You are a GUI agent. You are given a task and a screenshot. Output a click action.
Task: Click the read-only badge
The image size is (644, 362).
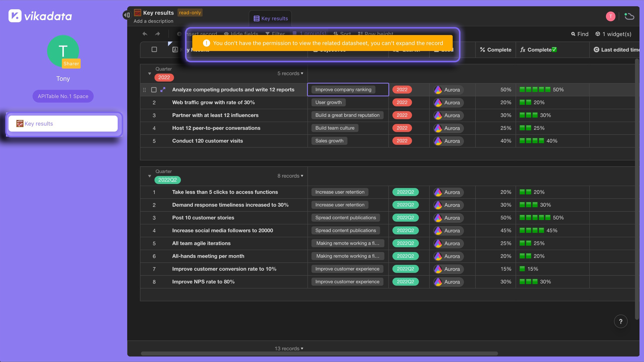[x=190, y=13]
